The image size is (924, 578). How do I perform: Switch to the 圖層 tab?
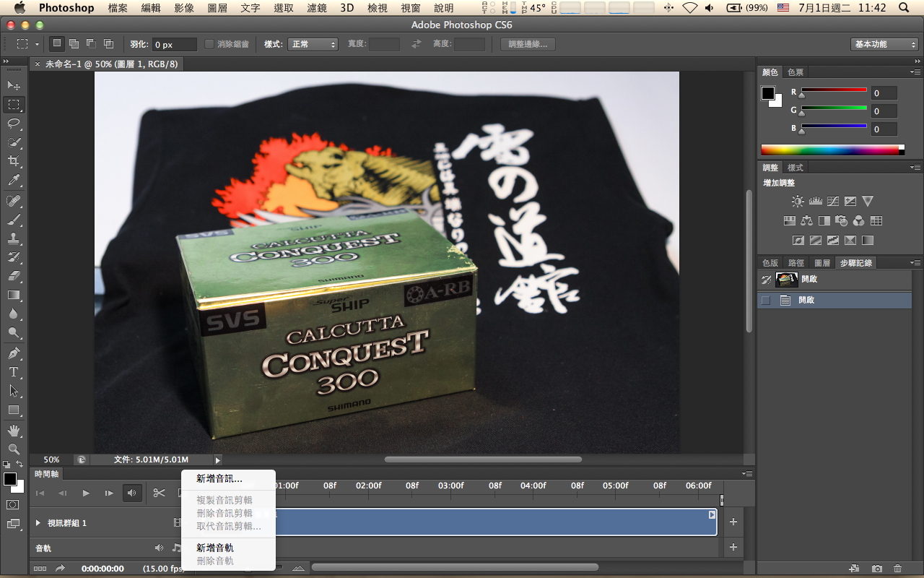pos(821,263)
